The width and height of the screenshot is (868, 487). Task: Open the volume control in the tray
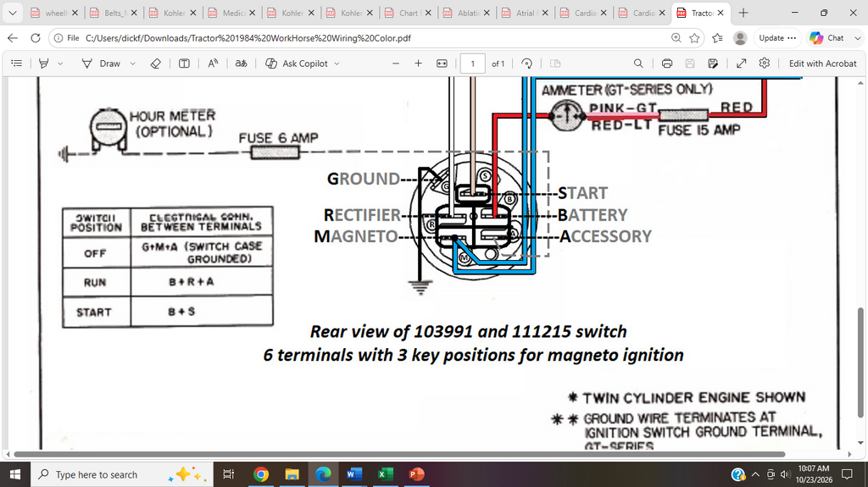pos(784,474)
